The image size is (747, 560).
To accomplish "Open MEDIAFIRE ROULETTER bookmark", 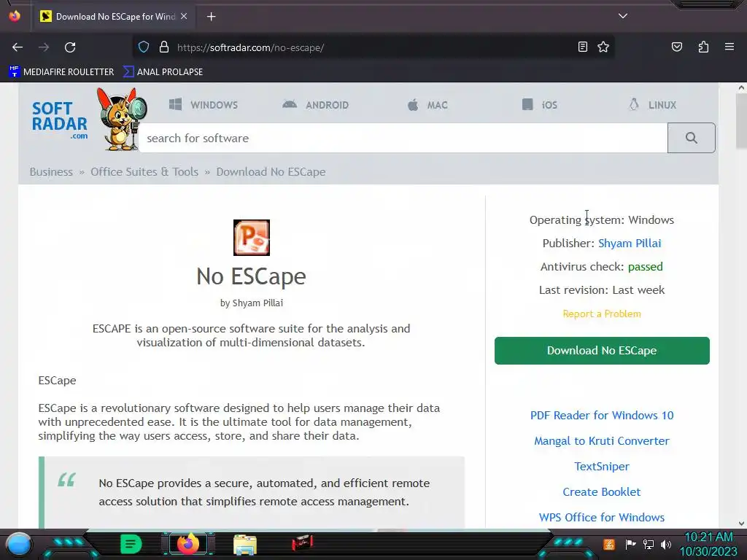I will tap(61, 72).
